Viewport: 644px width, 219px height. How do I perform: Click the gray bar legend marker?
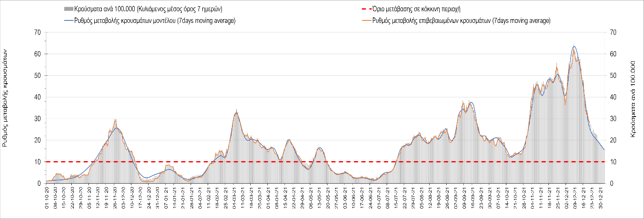click(x=68, y=9)
